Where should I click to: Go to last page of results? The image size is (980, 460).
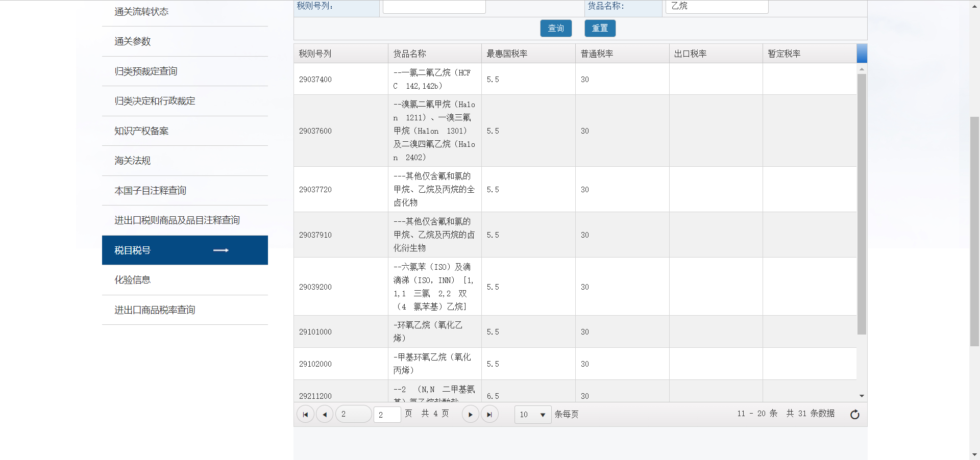click(x=489, y=414)
